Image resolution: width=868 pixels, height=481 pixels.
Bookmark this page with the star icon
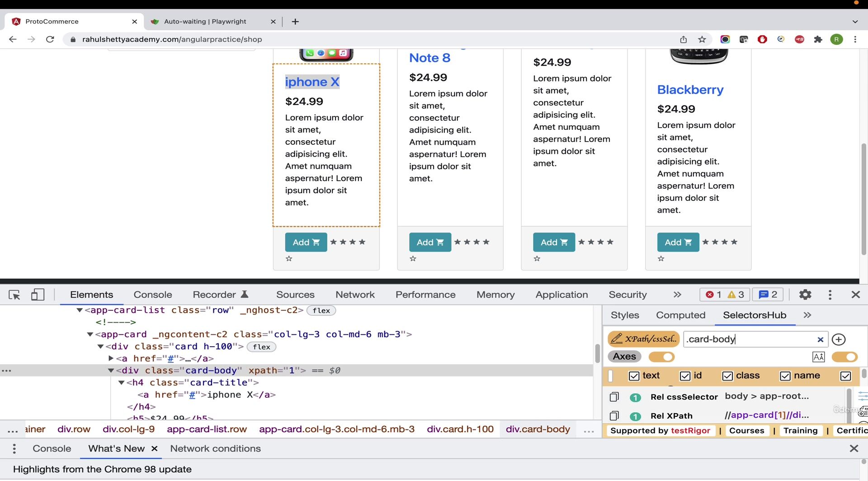point(702,39)
